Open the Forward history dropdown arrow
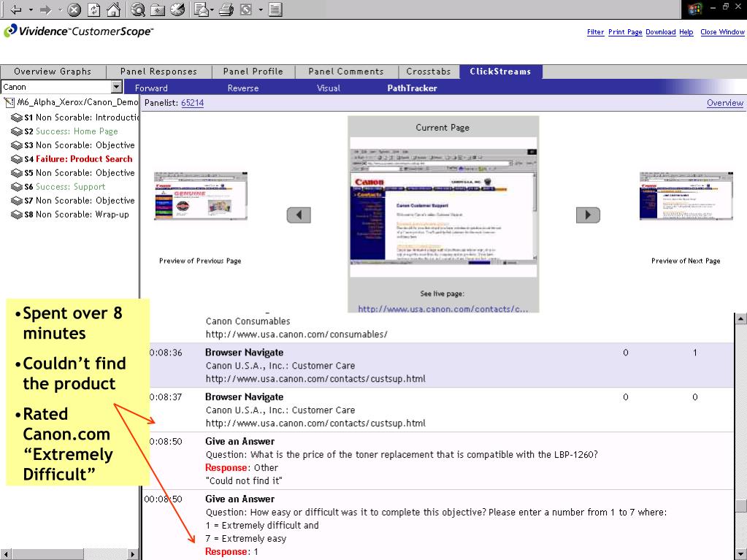This screenshot has height=560, width=747. coord(60,9)
